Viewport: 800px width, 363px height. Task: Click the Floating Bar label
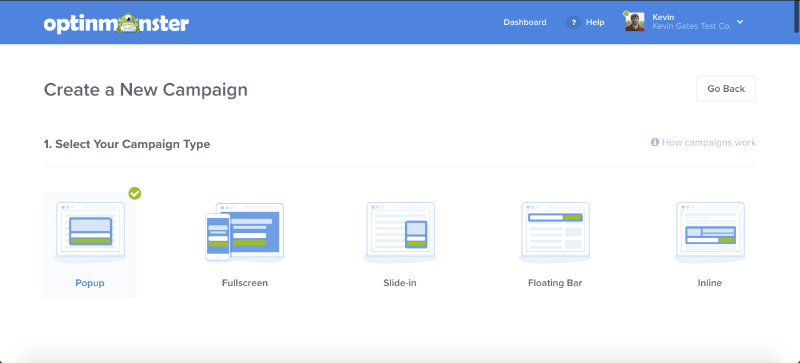(555, 283)
